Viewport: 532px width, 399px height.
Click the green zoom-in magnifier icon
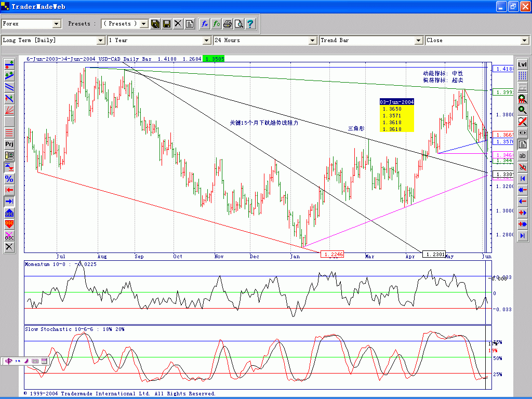point(522,110)
